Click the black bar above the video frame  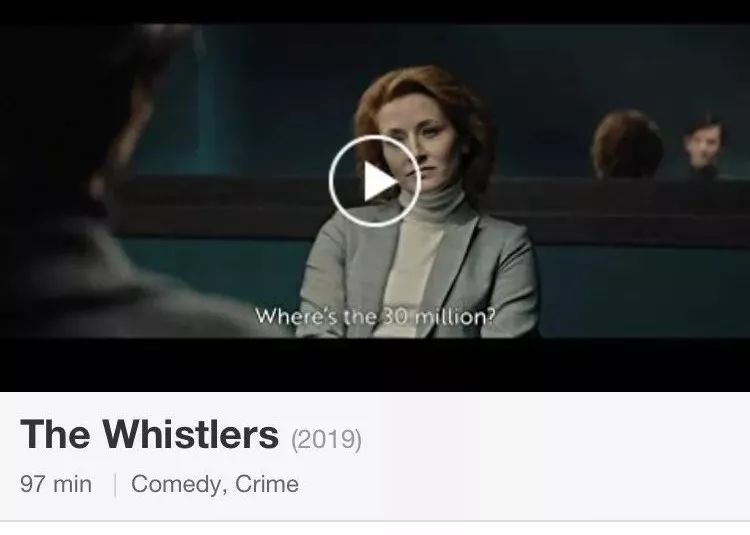coord(375,11)
